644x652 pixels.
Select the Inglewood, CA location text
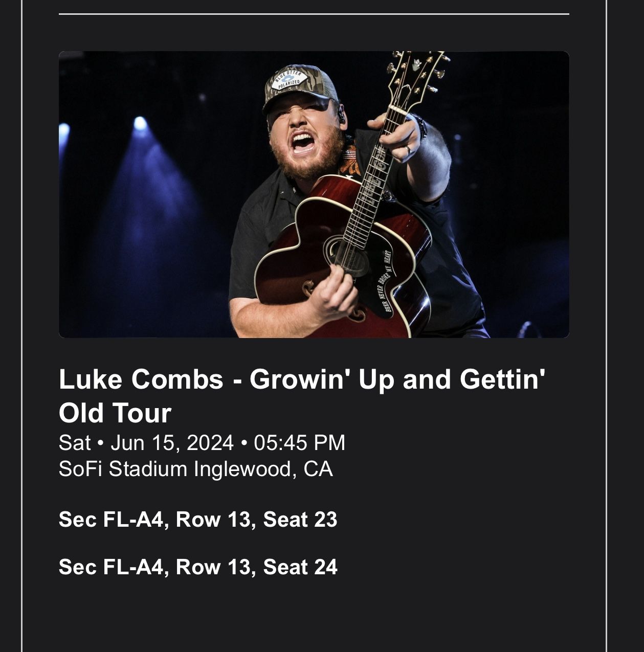coord(263,469)
